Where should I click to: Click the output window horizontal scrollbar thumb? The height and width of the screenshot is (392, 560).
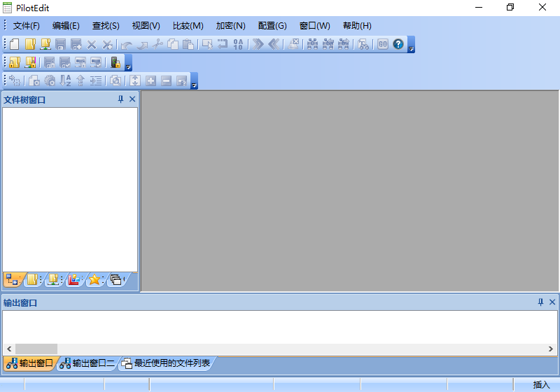[x=36, y=349]
